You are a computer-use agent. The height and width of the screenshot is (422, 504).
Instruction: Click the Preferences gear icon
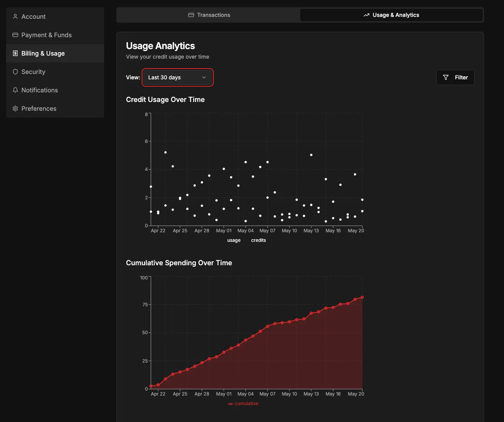click(15, 108)
